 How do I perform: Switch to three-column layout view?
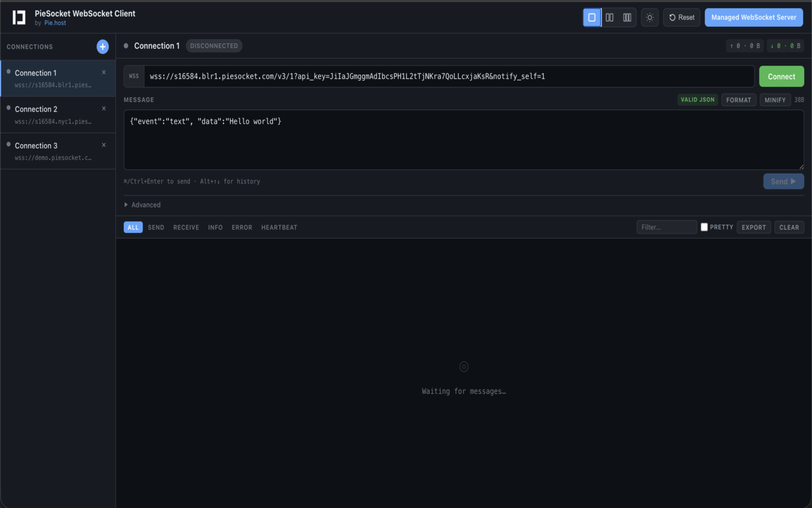pos(627,17)
